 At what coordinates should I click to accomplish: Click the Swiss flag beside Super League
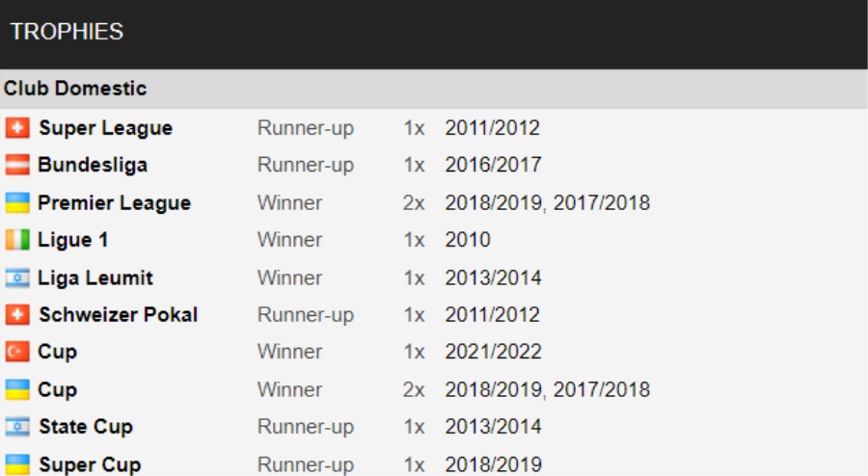pyautogui.click(x=17, y=128)
